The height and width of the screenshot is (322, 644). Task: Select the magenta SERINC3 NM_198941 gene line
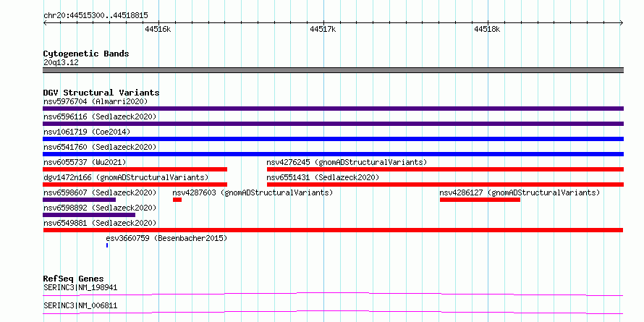click(x=333, y=294)
